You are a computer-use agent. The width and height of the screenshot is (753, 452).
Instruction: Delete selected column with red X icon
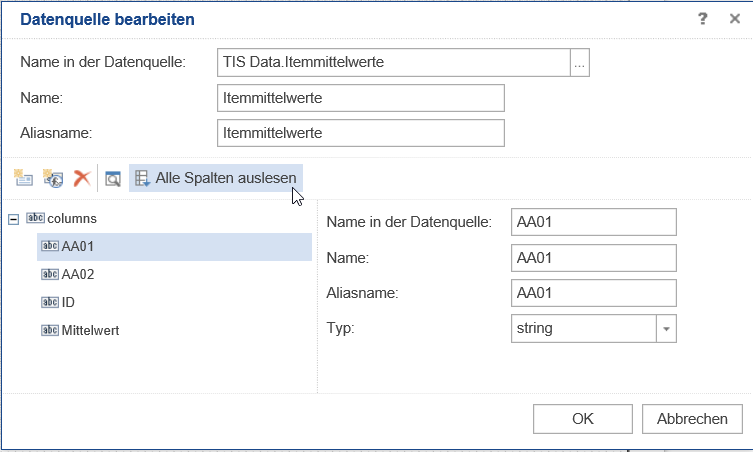pos(82,178)
